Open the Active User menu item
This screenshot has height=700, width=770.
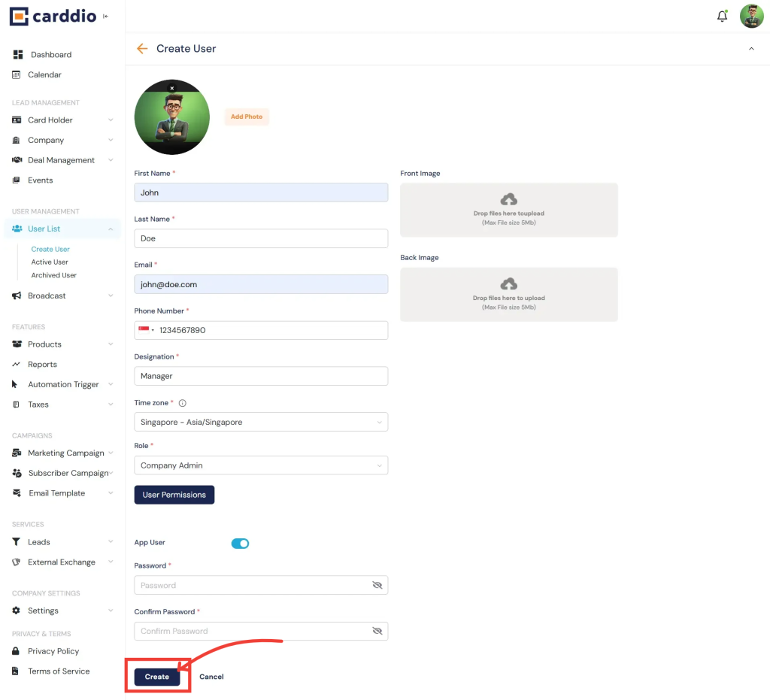pyautogui.click(x=50, y=262)
